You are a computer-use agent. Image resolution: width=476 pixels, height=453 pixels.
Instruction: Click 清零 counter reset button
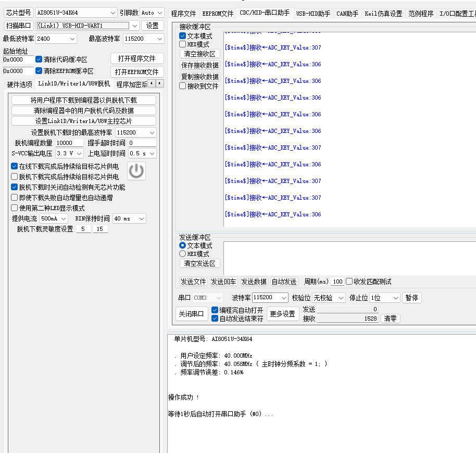[391, 319]
